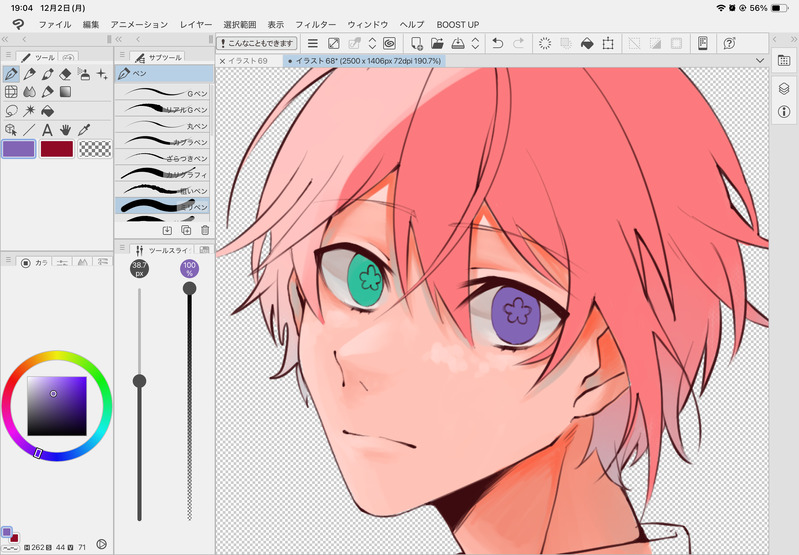Select the Auto select magic wand tool
This screenshot has width=799, height=555.
pyautogui.click(x=30, y=111)
